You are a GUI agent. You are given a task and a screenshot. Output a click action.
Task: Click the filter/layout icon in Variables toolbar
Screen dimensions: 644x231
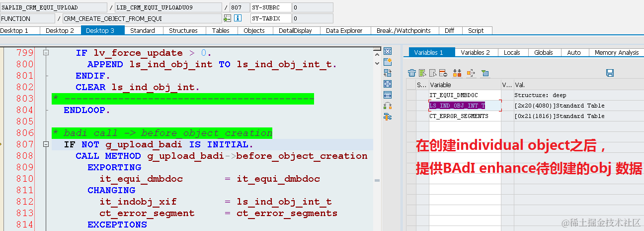485,73
